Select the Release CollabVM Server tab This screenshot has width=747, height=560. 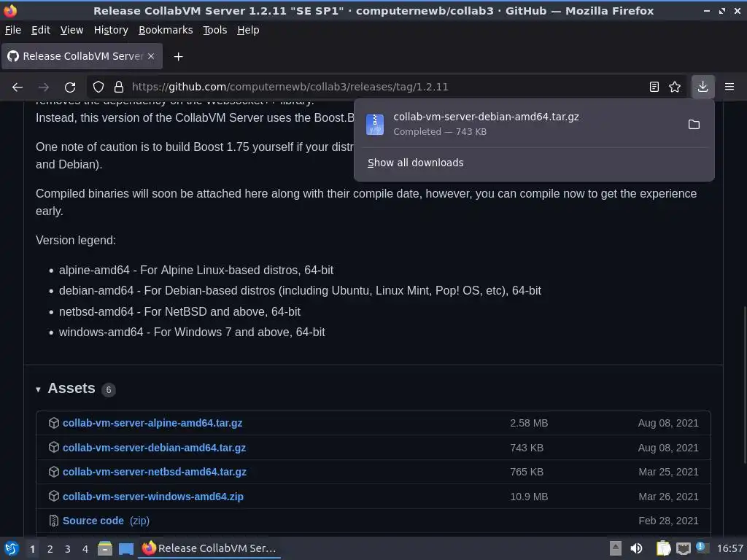tap(82, 56)
